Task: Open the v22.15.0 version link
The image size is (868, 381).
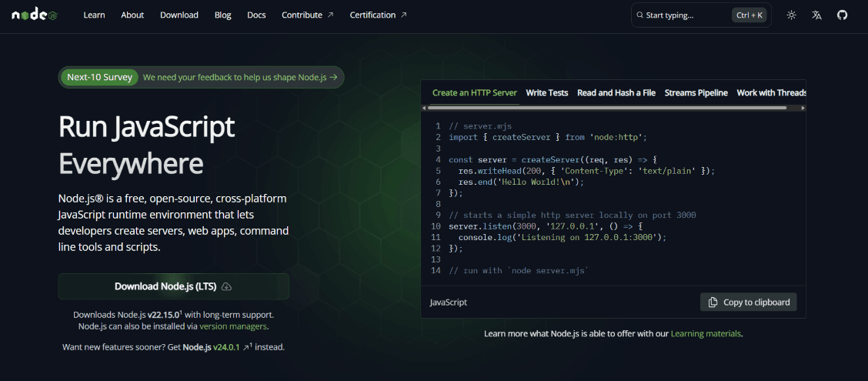Action: (163, 315)
